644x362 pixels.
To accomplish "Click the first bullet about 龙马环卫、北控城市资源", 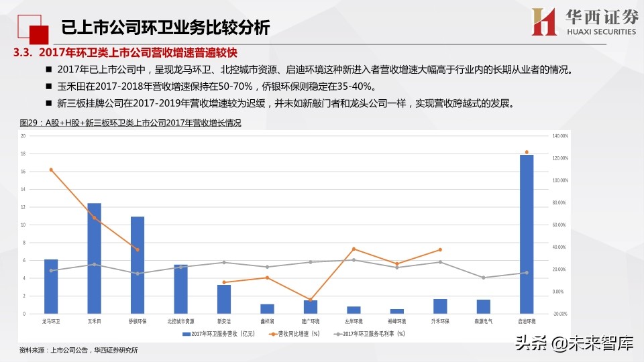I will [315, 70].
